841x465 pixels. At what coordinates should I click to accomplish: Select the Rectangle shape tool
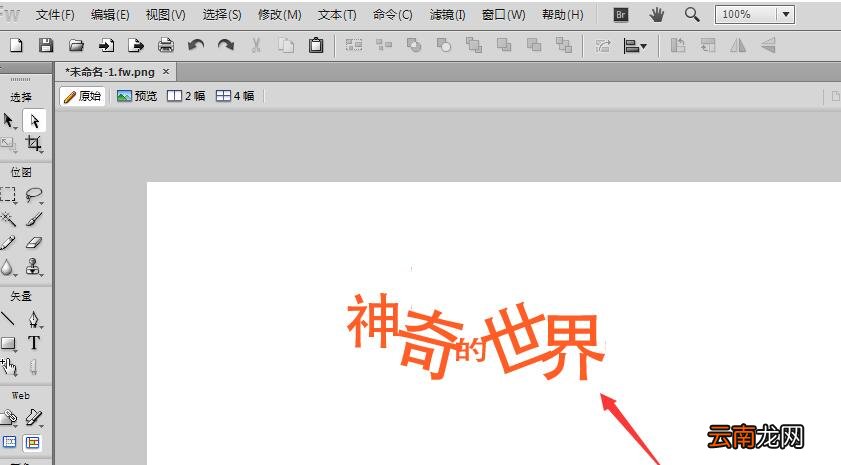click(x=9, y=343)
